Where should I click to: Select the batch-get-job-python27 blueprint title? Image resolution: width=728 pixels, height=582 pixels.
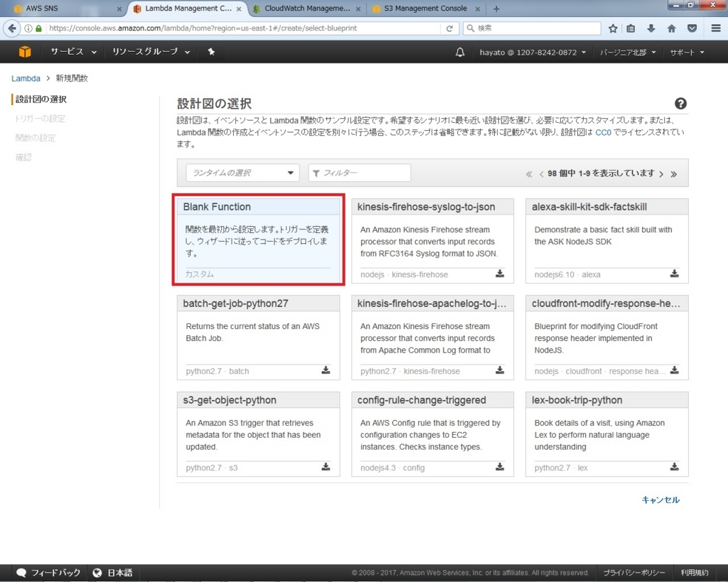point(235,303)
